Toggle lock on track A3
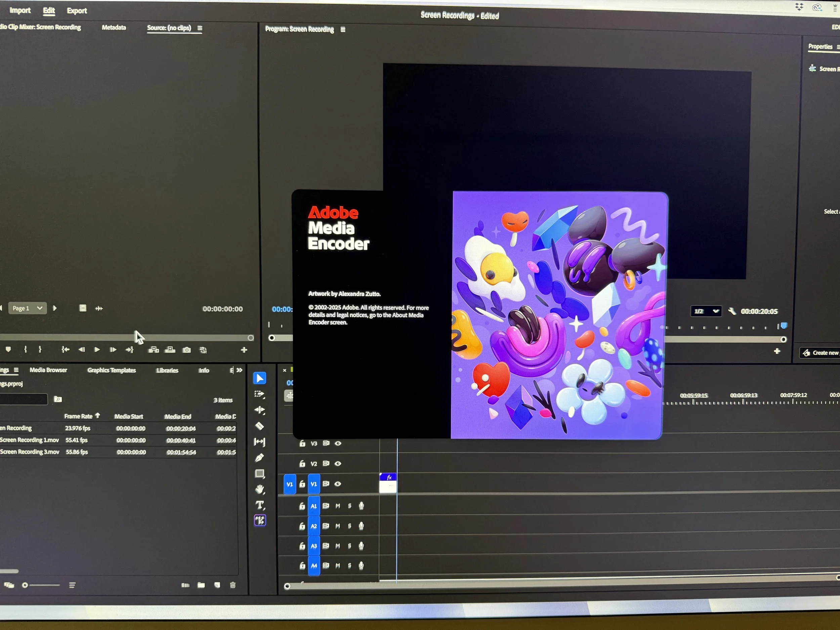 point(302,546)
